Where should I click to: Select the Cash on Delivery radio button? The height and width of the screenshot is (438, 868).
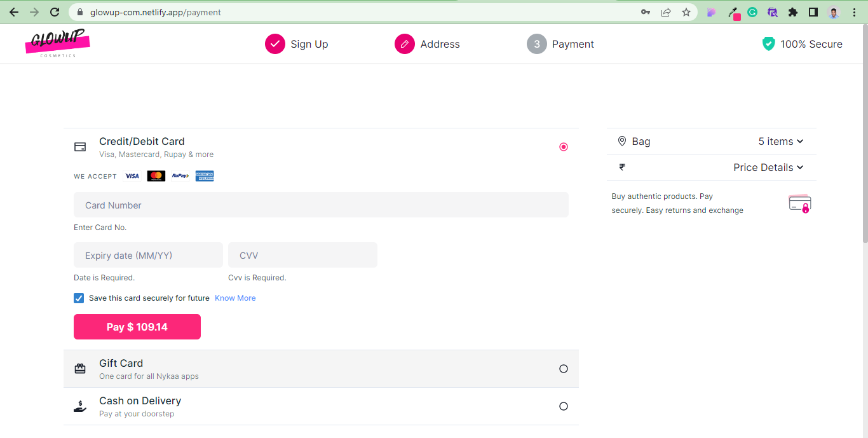[564, 406]
